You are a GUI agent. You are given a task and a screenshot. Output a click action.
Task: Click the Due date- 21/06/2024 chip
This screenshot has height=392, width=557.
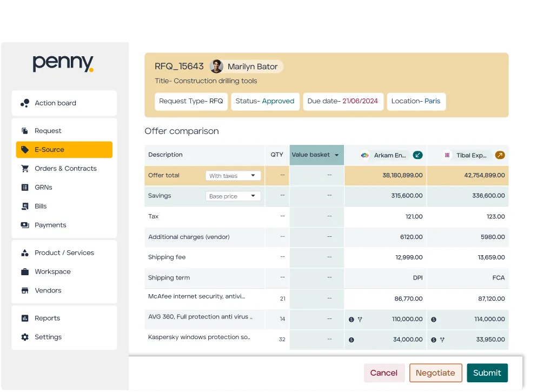click(343, 101)
